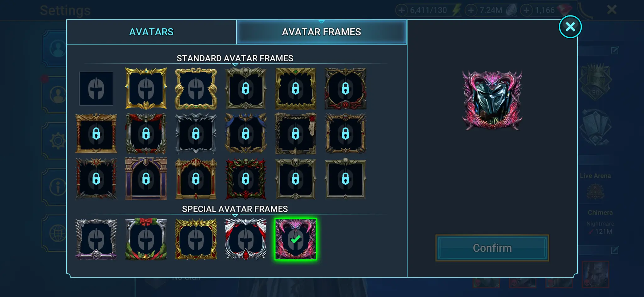Pick the golden serpent avatar frame
This screenshot has height=297, width=644.
click(196, 89)
